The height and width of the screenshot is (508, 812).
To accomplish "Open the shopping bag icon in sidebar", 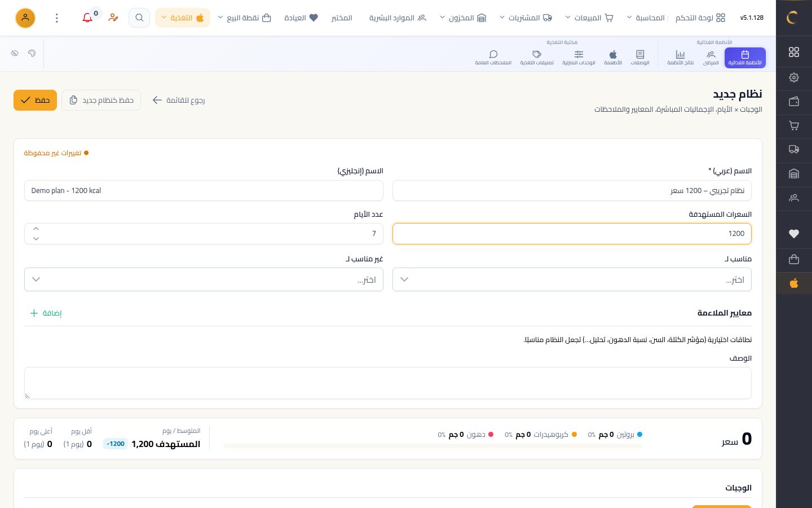I will [794, 259].
